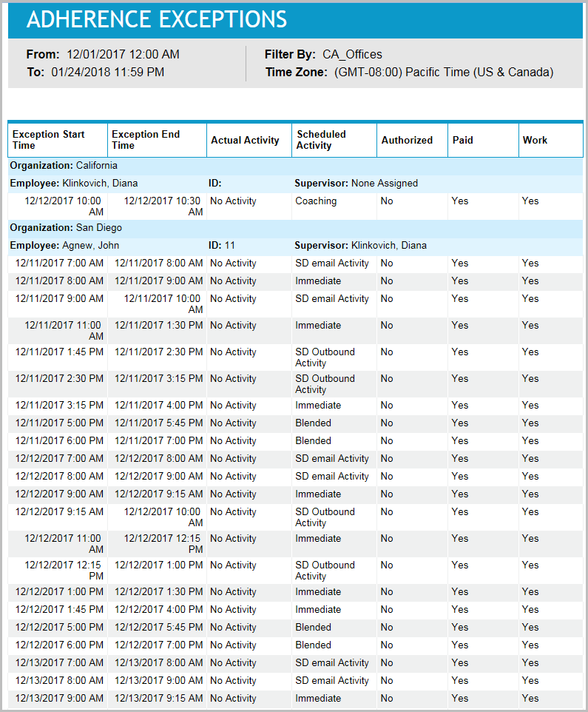Select the To date 01/24/2018 11:59 PM
This screenshot has width=588, height=712.
pos(108,73)
